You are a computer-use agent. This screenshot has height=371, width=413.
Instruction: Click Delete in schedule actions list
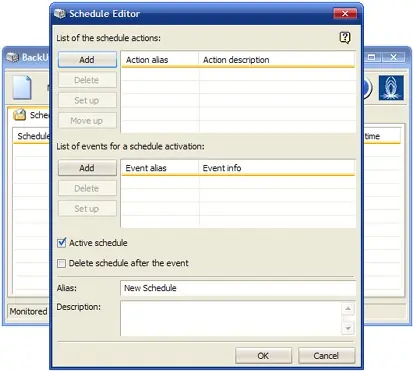tap(87, 80)
